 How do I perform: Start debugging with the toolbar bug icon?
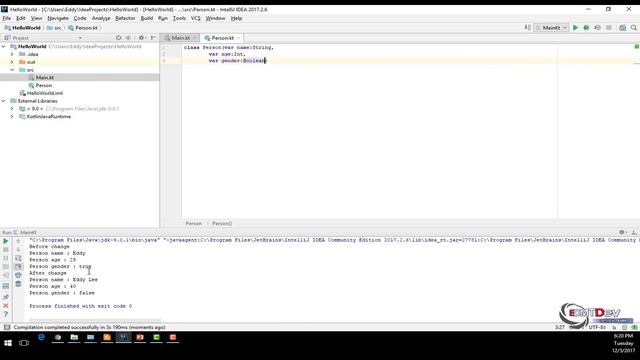click(586, 28)
